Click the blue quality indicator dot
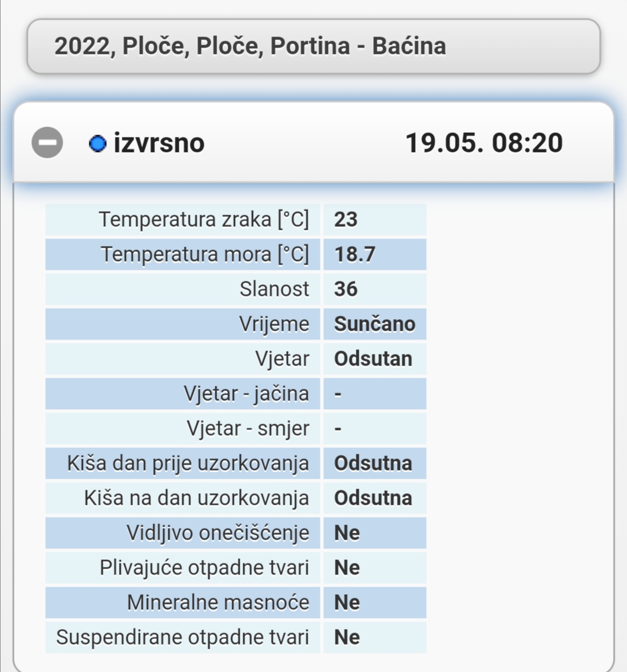 click(x=98, y=143)
